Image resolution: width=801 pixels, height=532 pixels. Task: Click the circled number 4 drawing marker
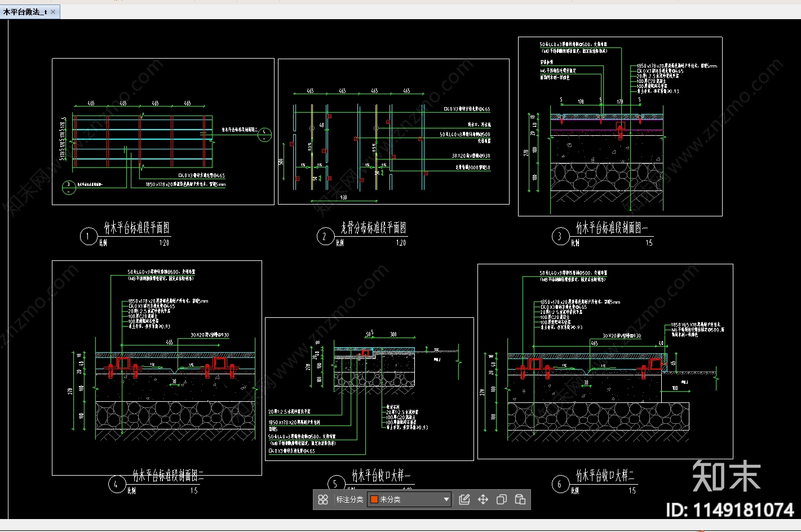(117, 484)
